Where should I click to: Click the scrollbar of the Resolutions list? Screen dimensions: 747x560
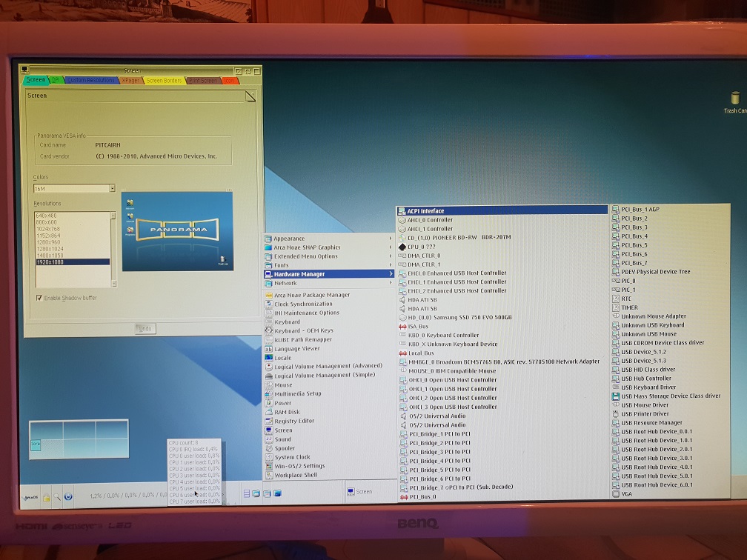point(113,250)
